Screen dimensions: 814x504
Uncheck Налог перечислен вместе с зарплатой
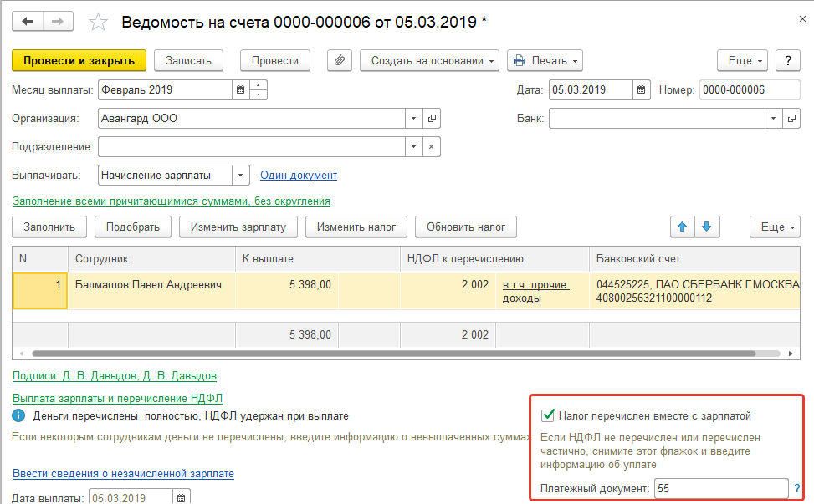point(547,415)
